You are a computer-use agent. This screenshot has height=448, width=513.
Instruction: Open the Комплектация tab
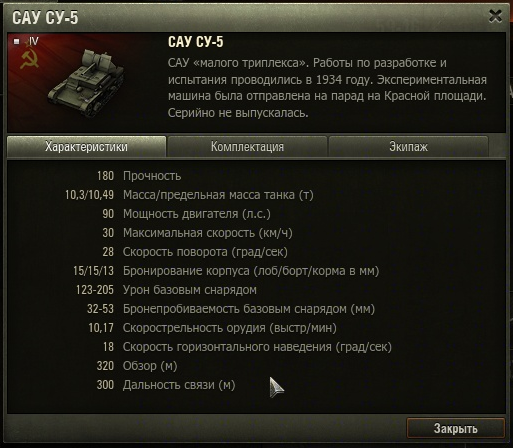coord(247,147)
